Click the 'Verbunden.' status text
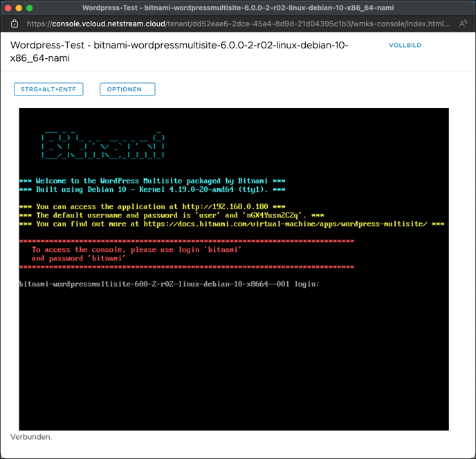Viewport: 476px width, 459px height. (31, 437)
